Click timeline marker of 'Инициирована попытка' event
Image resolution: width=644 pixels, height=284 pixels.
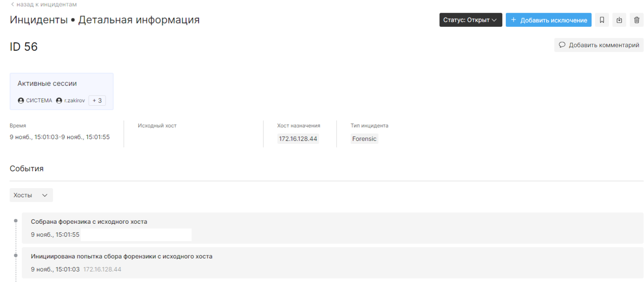pos(16,255)
